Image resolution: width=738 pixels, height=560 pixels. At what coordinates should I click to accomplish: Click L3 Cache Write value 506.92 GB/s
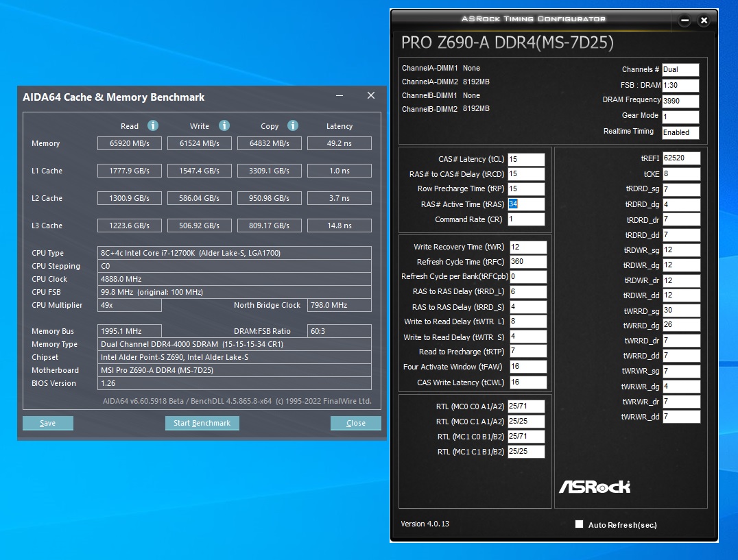coord(199,226)
